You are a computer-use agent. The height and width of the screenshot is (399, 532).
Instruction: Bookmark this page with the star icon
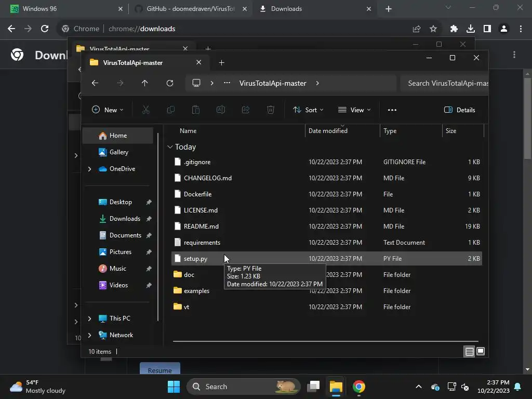tap(433, 29)
